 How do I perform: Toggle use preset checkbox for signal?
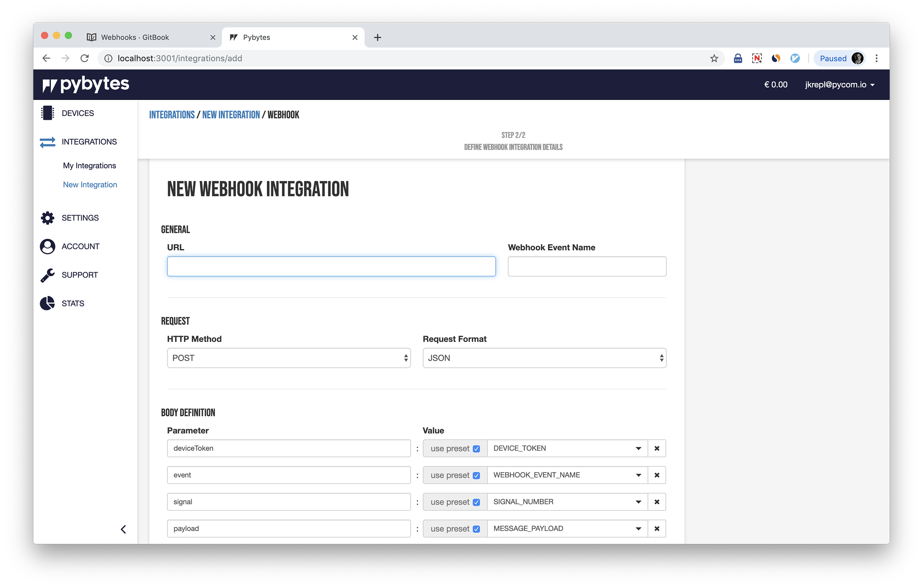pos(476,502)
